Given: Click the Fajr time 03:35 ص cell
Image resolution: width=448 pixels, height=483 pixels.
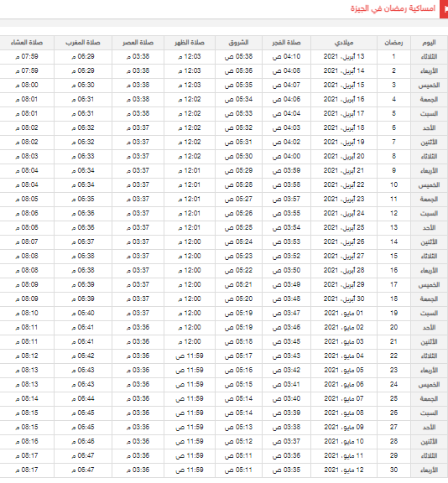Looking at the screenshot, I should (287, 470).
